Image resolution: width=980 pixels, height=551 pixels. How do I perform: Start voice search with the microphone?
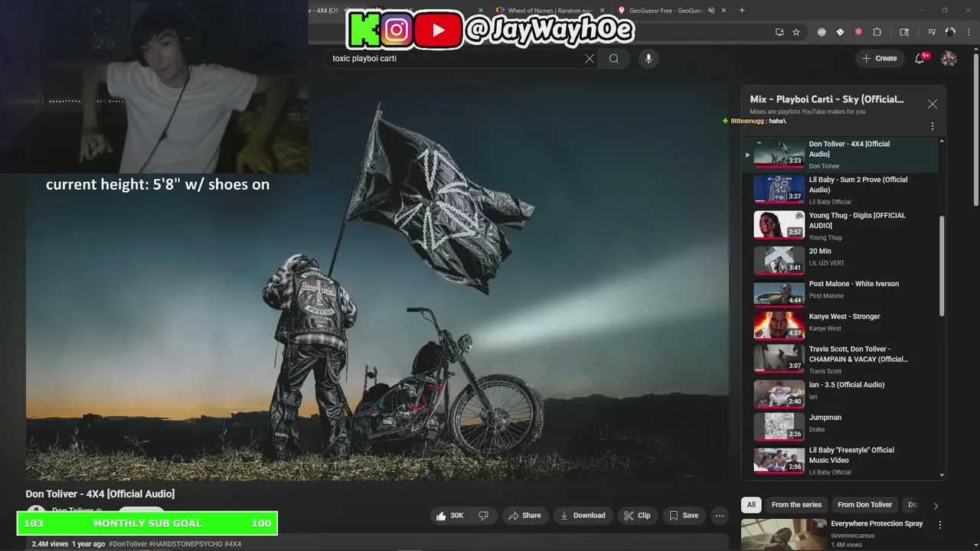[648, 59]
